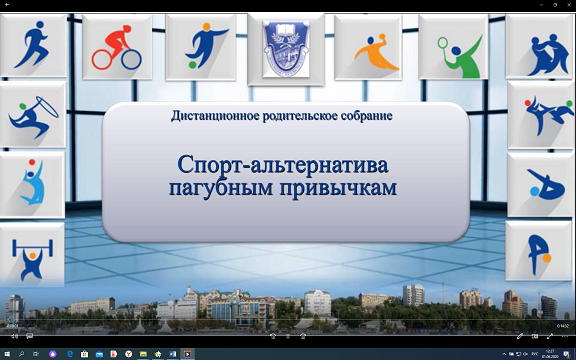Viewport: 576px width, 360px height.
Task: Open File Explorer from the taskbar
Action: 143,354
